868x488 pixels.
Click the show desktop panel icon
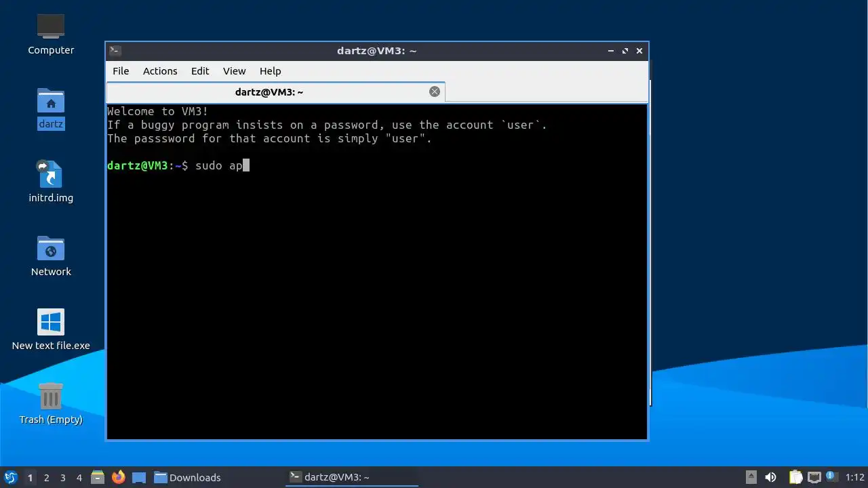[139, 477]
